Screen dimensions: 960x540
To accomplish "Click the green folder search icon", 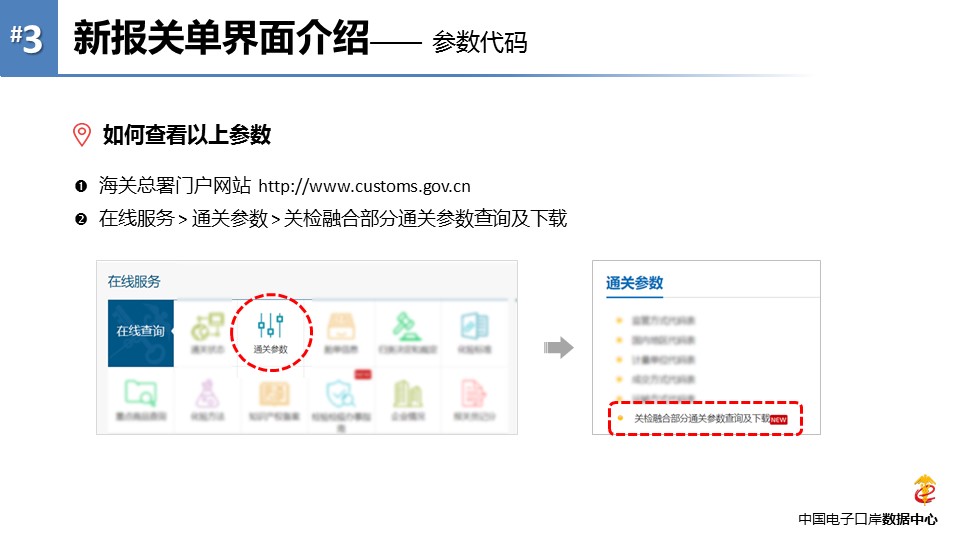I will point(141,391).
